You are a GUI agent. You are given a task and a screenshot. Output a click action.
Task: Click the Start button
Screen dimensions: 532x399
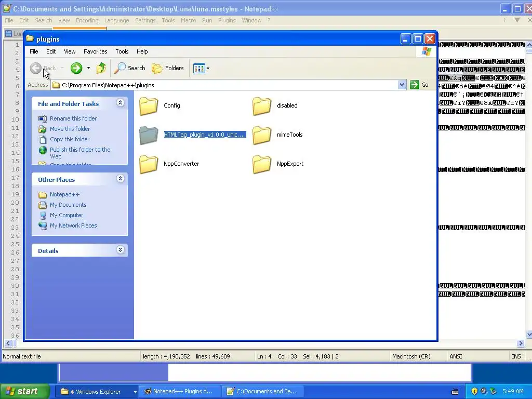pyautogui.click(x=24, y=392)
